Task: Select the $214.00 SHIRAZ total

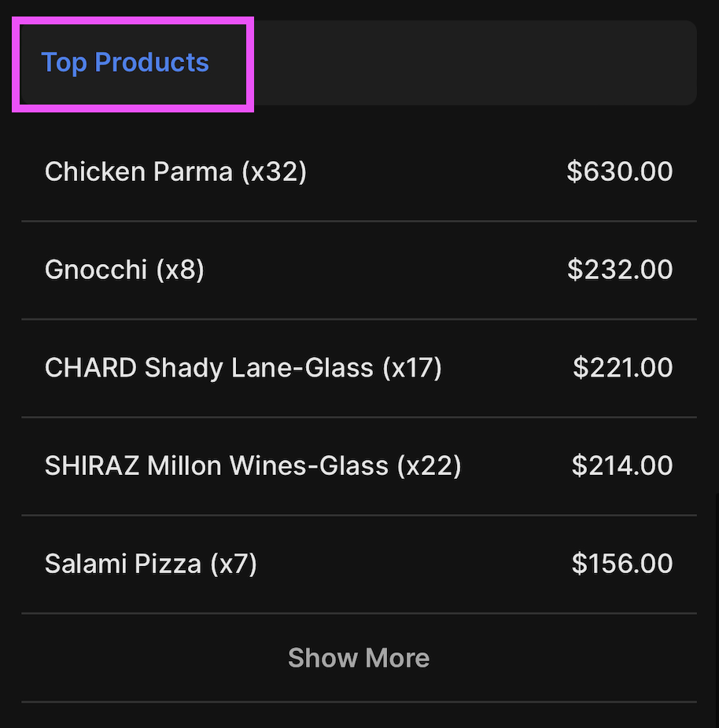Action: click(621, 466)
